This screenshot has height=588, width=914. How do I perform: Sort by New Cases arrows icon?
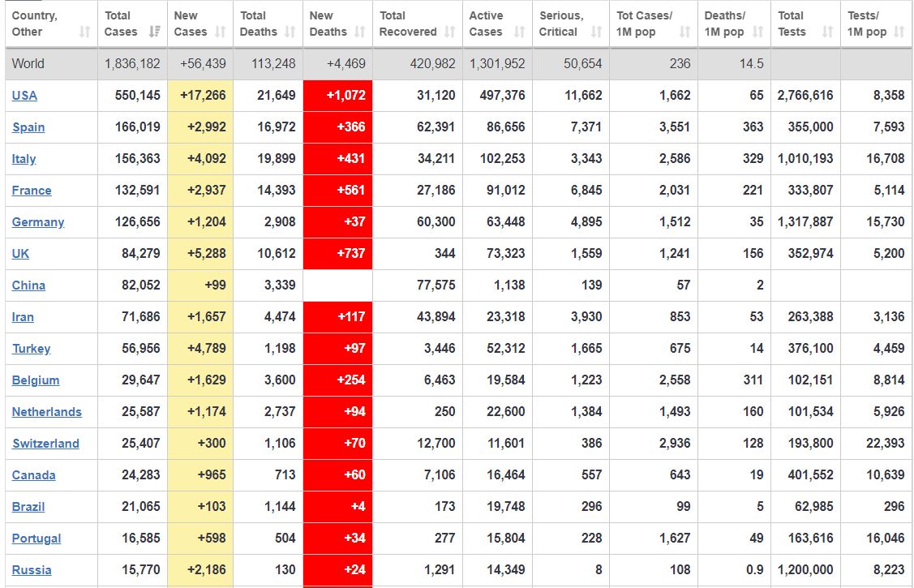coord(220,32)
